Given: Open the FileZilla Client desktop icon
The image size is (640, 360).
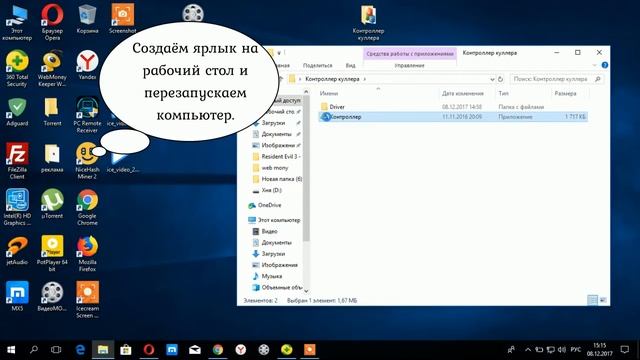Looking at the screenshot, I should pyautogui.click(x=17, y=161).
